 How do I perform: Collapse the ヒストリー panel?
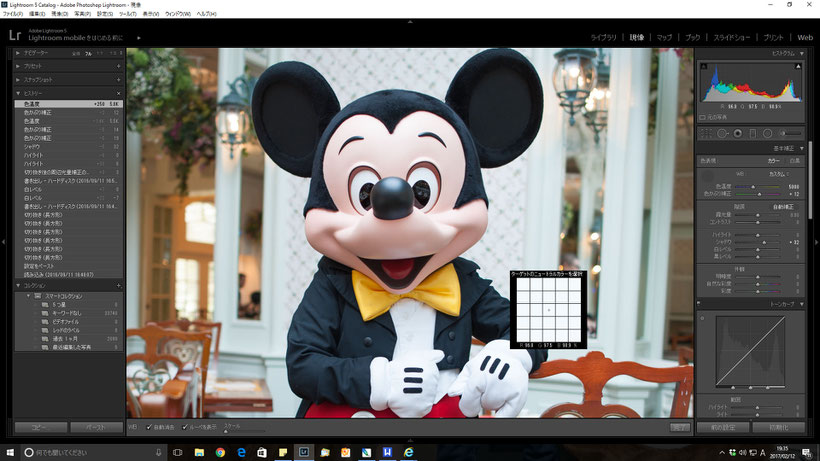click(x=18, y=94)
